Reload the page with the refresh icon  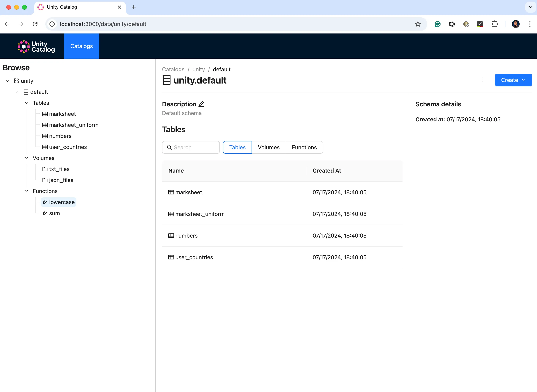[35, 24]
